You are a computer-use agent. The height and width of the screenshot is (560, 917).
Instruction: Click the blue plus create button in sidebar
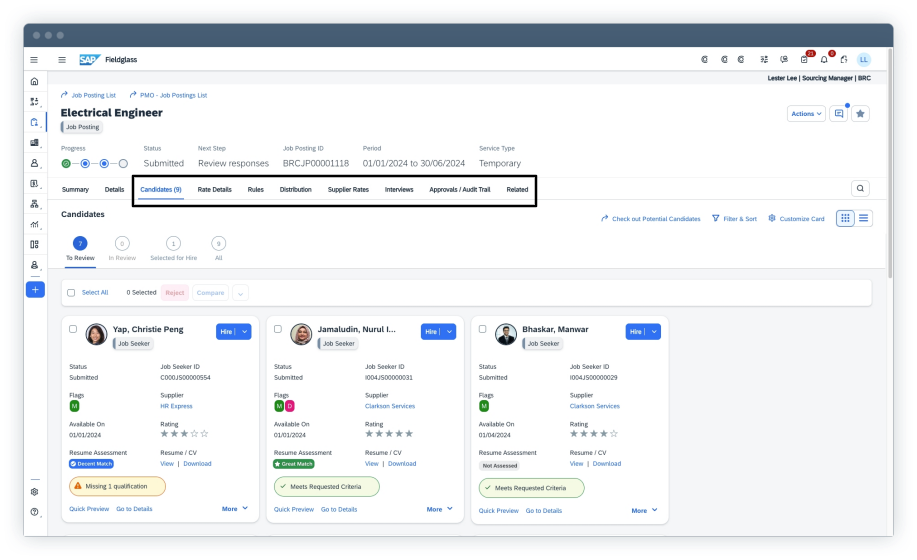[35, 289]
